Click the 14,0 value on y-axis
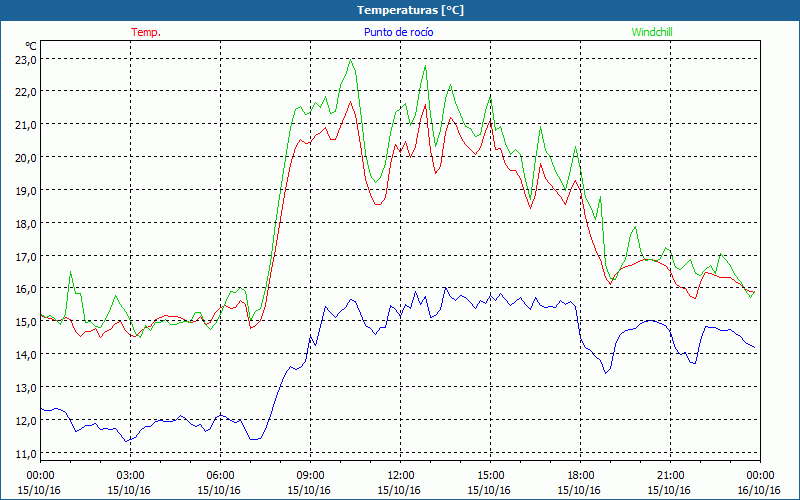 point(26,355)
